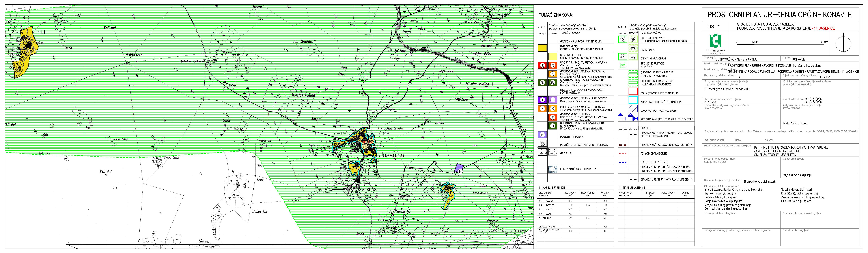Click the 'Miestna rudina' label east of the road

coord(477,84)
